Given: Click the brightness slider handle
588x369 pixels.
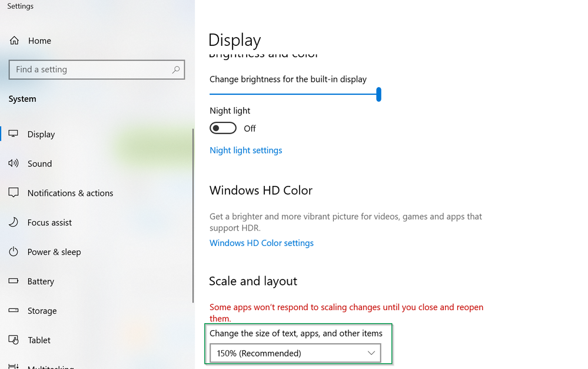Looking at the screenshot, I should click(x=379, y=94).
